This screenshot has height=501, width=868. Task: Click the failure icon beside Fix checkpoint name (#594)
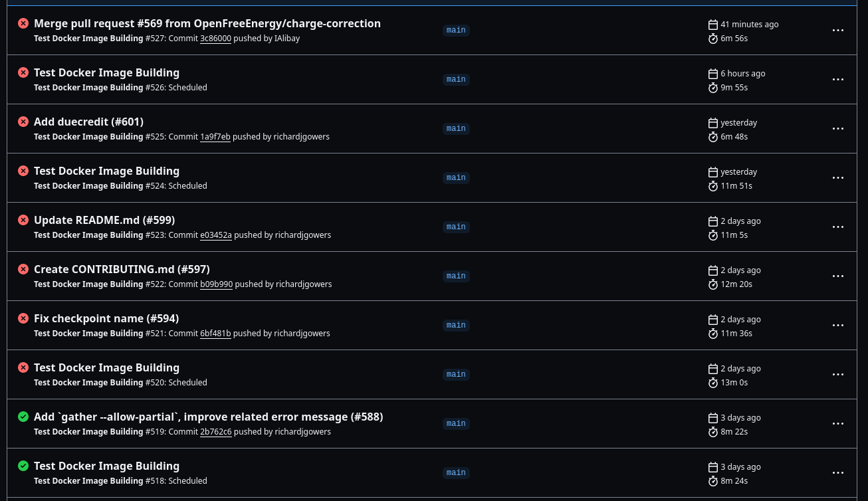(x=23, y=318)
